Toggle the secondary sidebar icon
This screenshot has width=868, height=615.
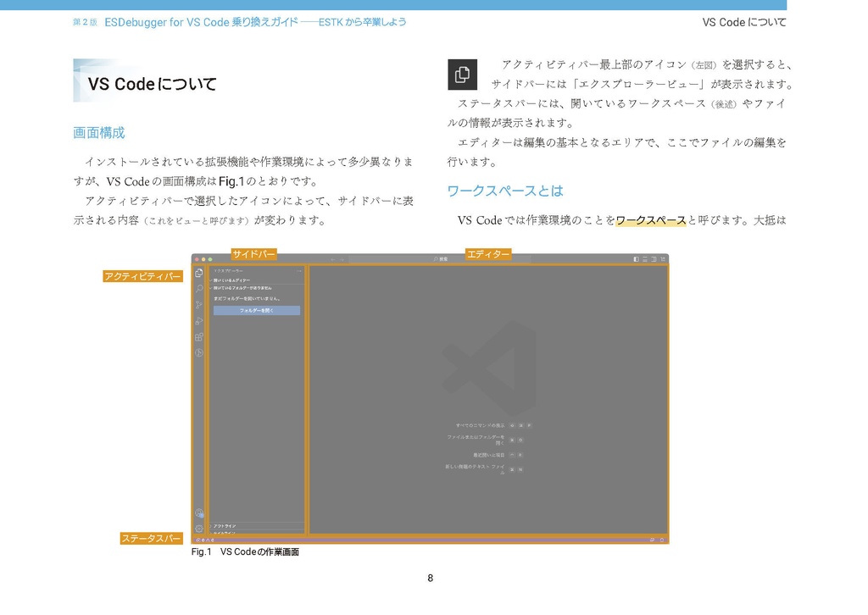coord(654,259)
